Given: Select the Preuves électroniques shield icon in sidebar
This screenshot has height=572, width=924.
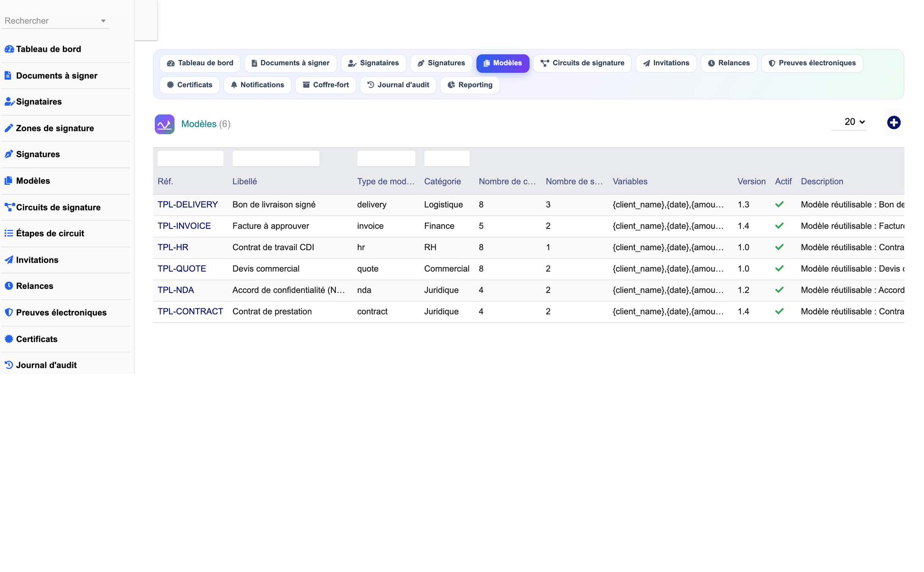Looking at the screenshot, I should click(9, 313).
